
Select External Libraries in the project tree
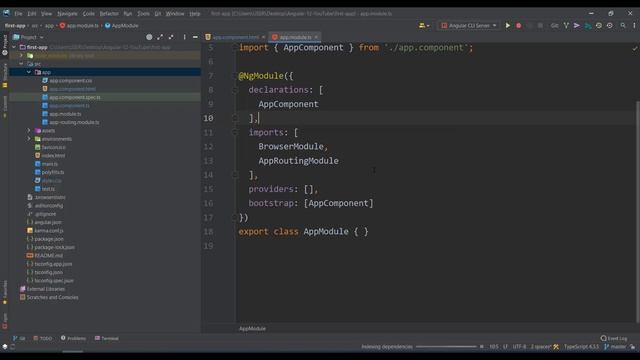tap(45, 289)
